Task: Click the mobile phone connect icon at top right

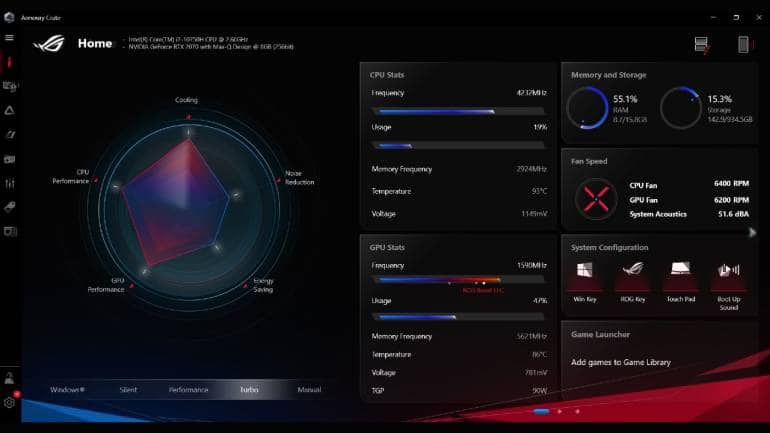Action: coord(743,44)
